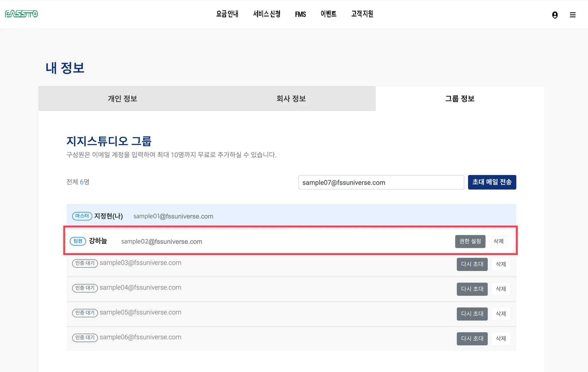Delete team member 강하늘
Viewport: 588px width, 372px height.
tap(498, 241)
